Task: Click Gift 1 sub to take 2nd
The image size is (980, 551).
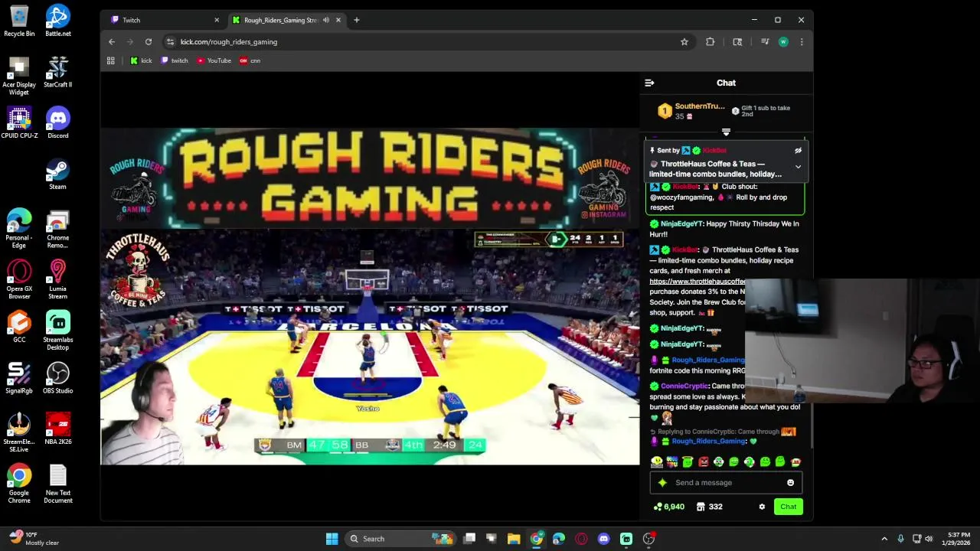Action: 761,111
